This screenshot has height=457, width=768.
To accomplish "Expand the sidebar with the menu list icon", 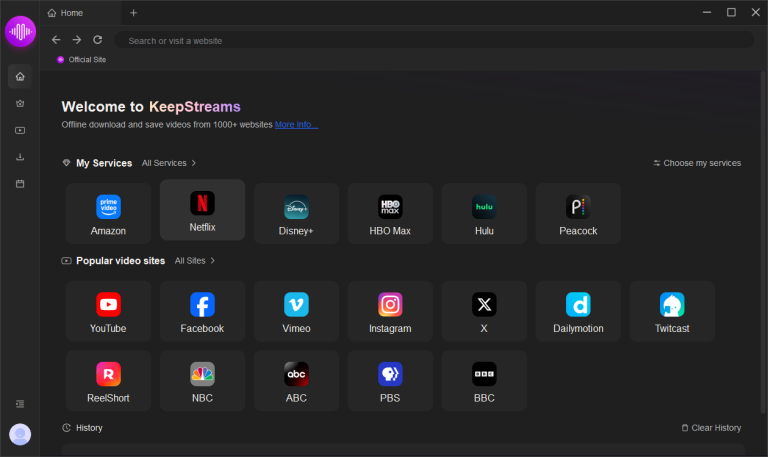I will coord(20,404).
